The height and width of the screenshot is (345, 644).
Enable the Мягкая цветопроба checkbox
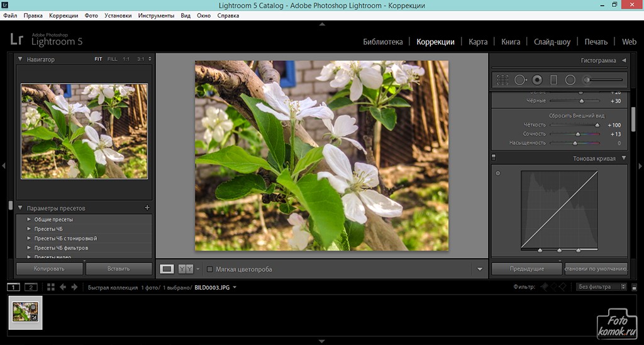coord(210,269)
